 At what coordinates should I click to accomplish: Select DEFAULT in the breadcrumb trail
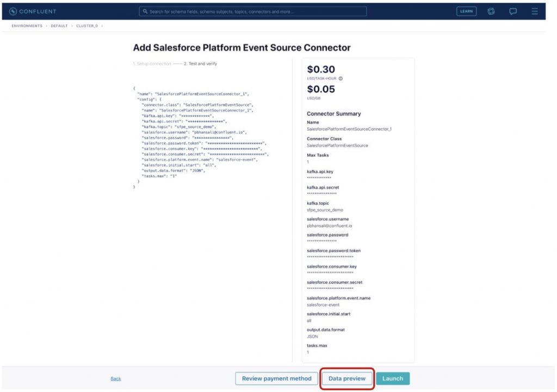tap(59, 26)
